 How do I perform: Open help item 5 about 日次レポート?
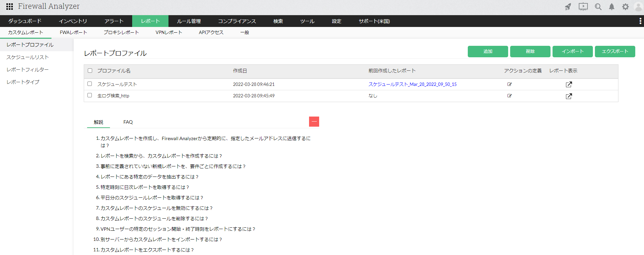(145, 187)
